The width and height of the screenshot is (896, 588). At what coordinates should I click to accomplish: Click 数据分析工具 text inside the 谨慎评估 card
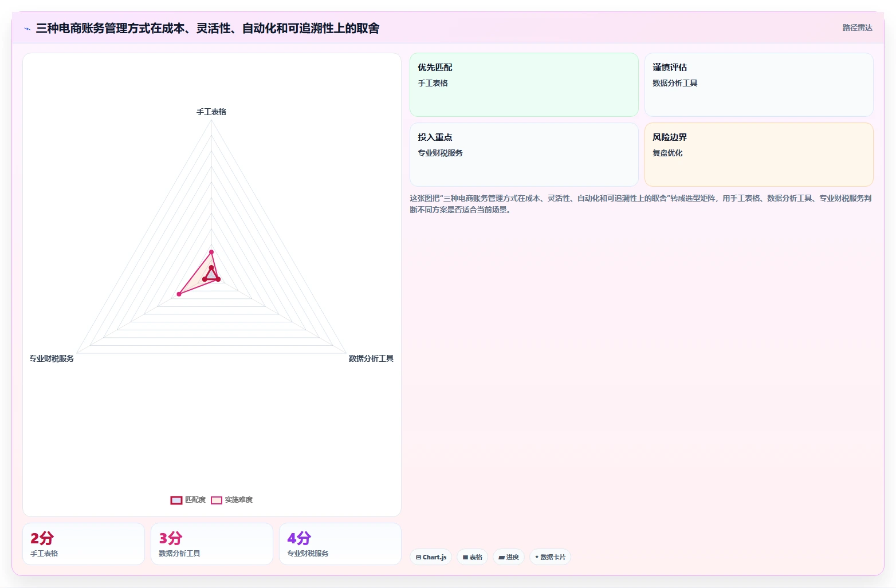675,83
